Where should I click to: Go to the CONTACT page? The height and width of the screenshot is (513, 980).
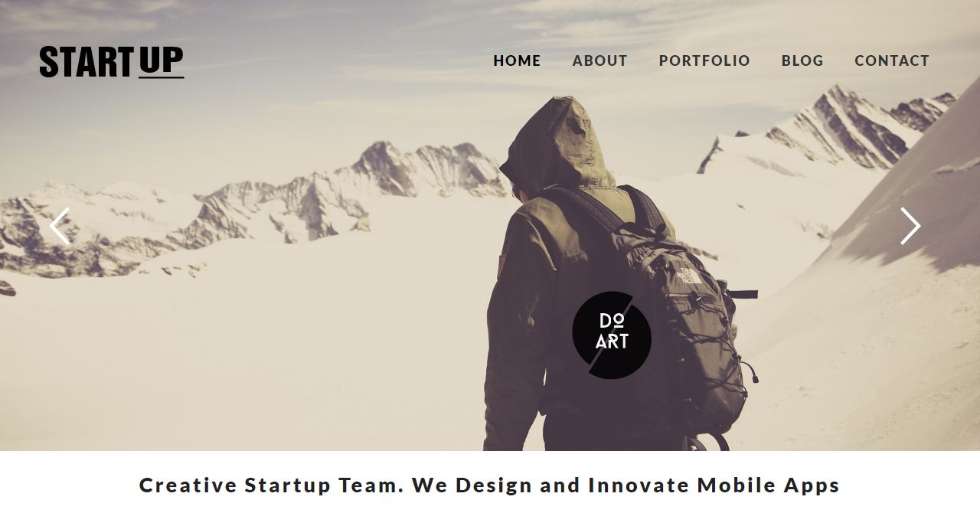pos(892,60)
